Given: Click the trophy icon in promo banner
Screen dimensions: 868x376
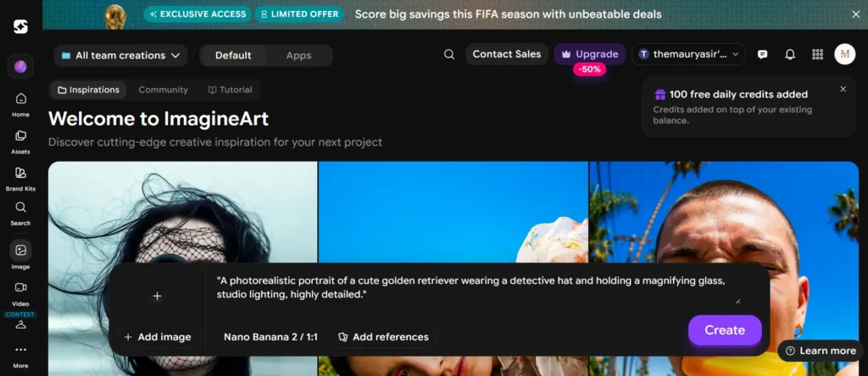Looking at the screenshot, I should (115, 15).
